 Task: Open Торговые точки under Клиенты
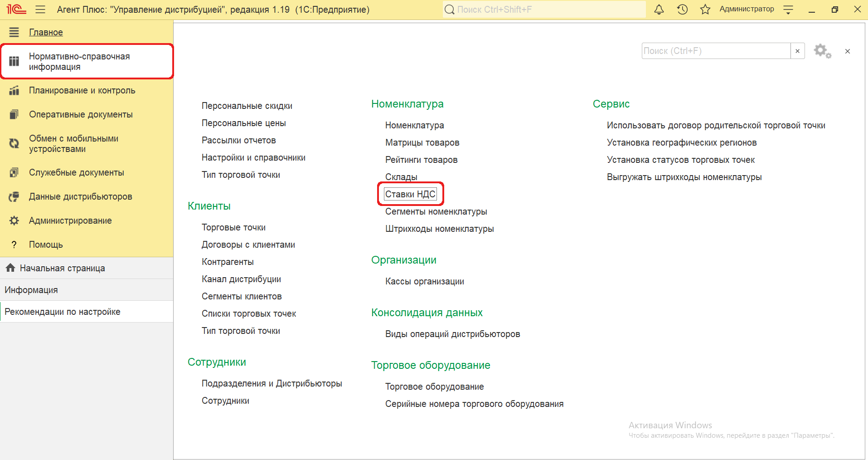click(x=233, y=227)
